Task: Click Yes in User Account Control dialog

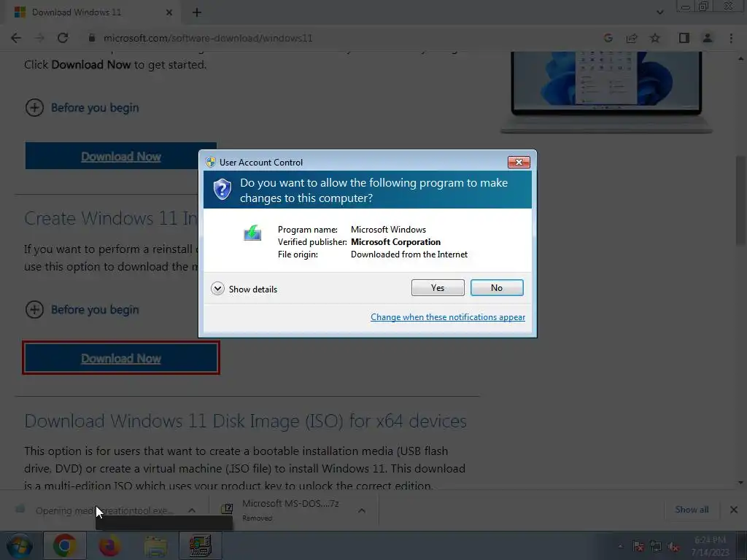Action: (x=438, y=287)
